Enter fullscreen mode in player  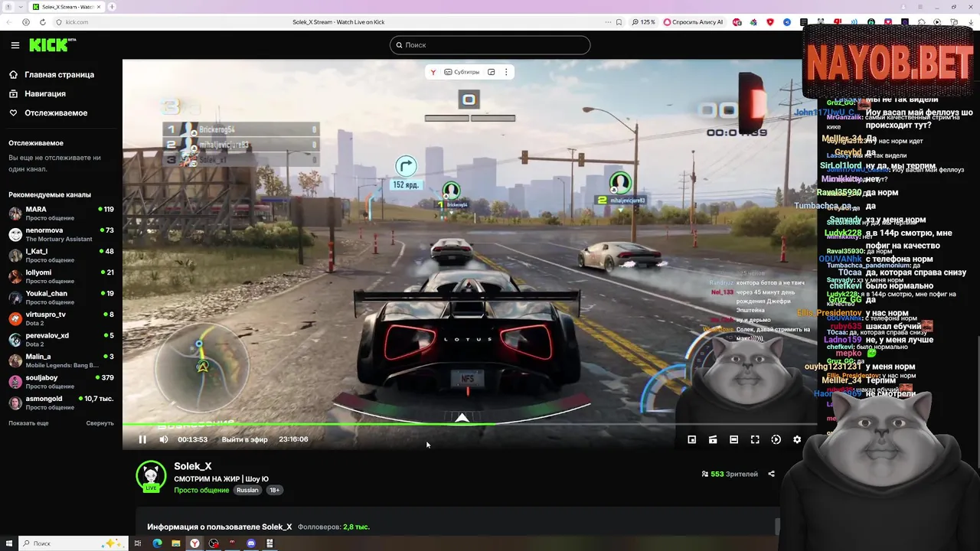(x=755, y=439)
